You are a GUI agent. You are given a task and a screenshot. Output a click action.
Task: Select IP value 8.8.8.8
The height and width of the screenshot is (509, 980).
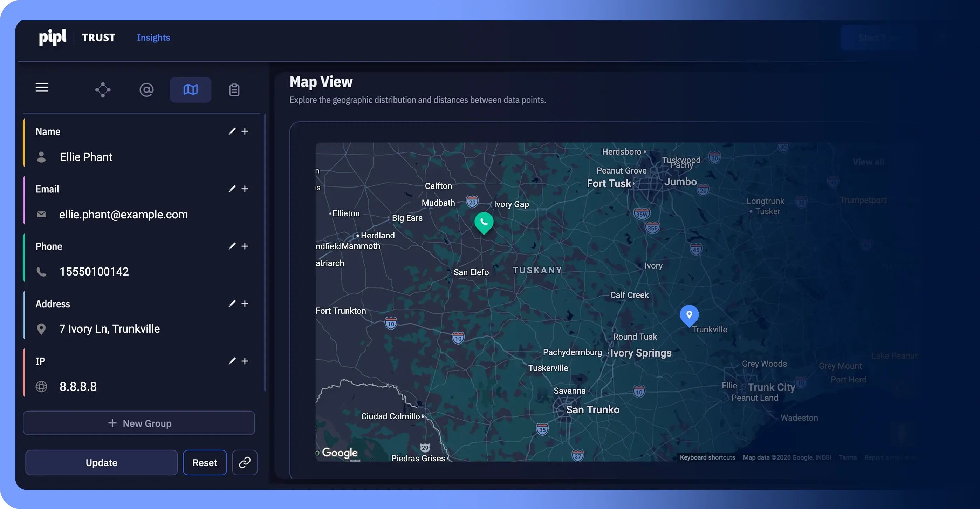tap(78, 387)
